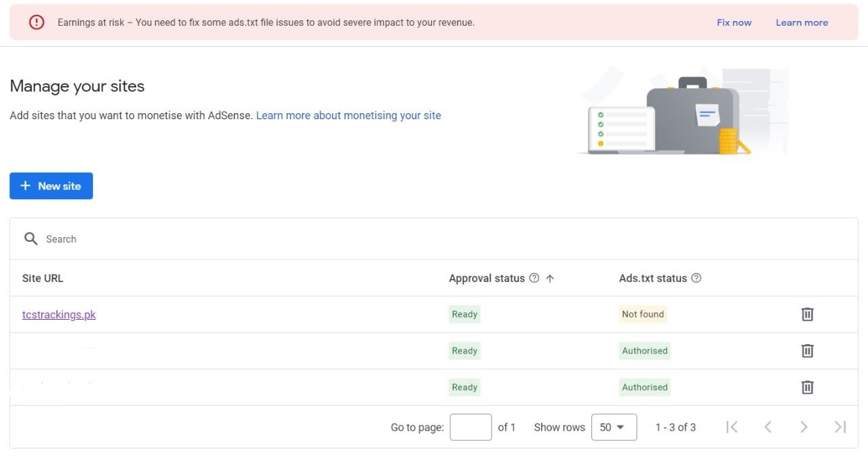Open Learn more about monetising your site
The height and width of the screenshot is (458, 868).
click(349, 115)
